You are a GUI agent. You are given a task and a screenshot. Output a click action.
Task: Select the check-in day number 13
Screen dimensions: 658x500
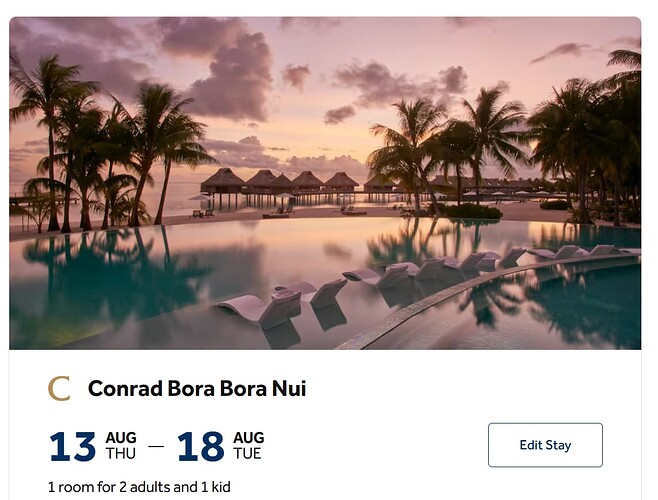72,447
